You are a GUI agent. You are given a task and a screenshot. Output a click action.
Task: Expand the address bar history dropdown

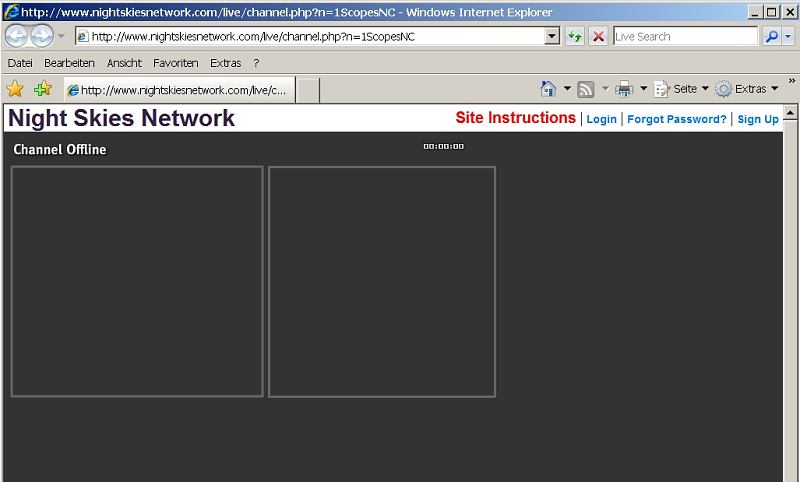pos(552,37)
